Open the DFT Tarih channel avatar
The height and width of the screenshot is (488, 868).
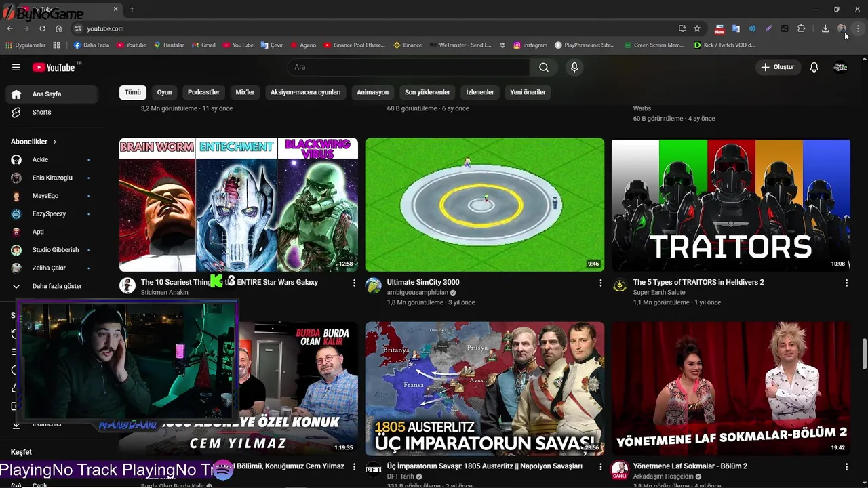point(374,469)
